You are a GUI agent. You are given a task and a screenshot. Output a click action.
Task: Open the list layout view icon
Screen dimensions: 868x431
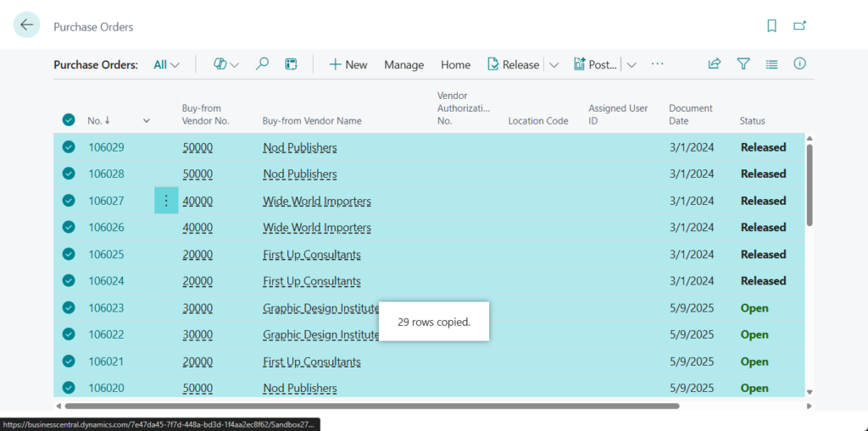point(771,64)
